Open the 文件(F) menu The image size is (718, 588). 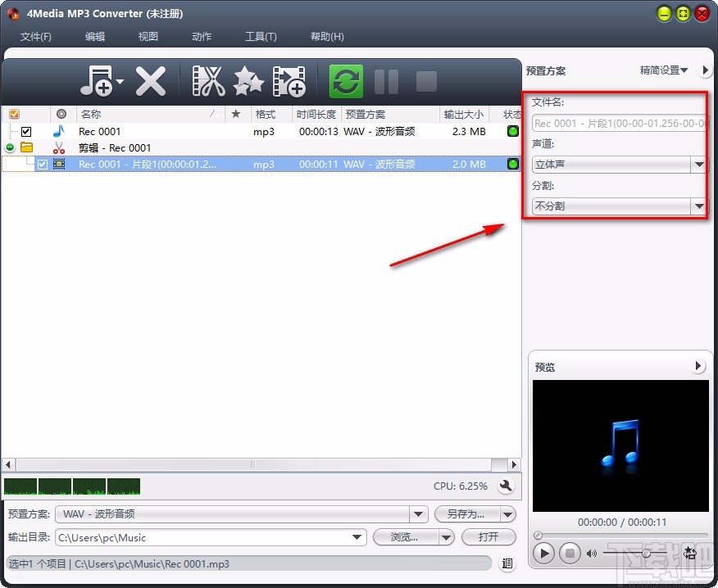36,36
